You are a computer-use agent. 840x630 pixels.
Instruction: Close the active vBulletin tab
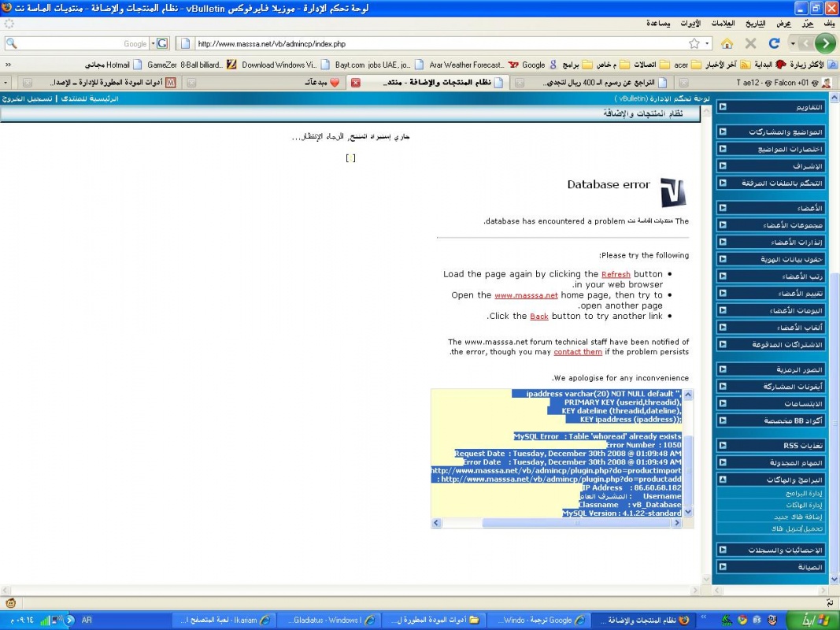pos(356,83)
